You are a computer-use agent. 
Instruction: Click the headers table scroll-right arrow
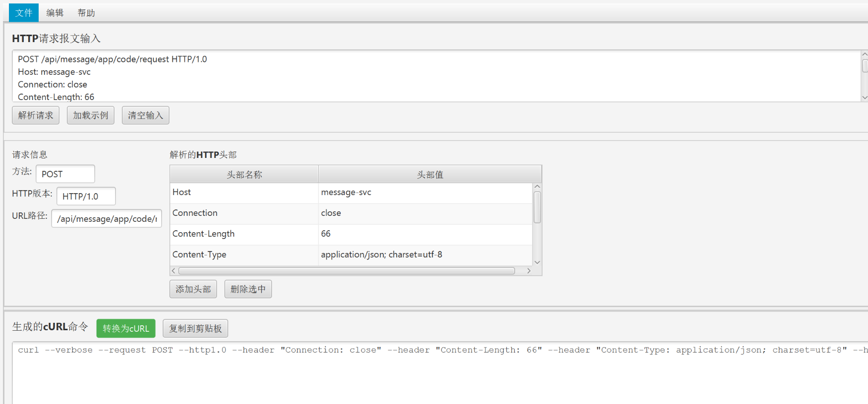pyautogui.click(x=529, y=271)
